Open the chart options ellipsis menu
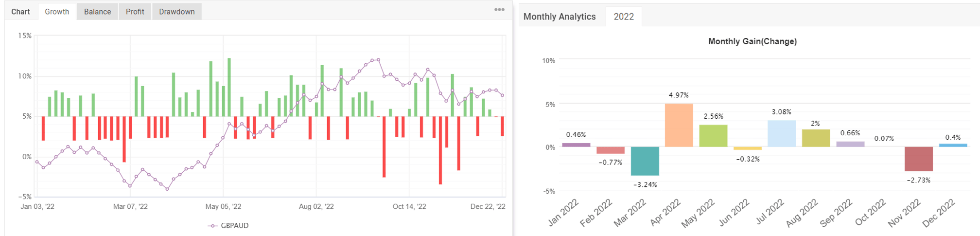 pos(499,10)
